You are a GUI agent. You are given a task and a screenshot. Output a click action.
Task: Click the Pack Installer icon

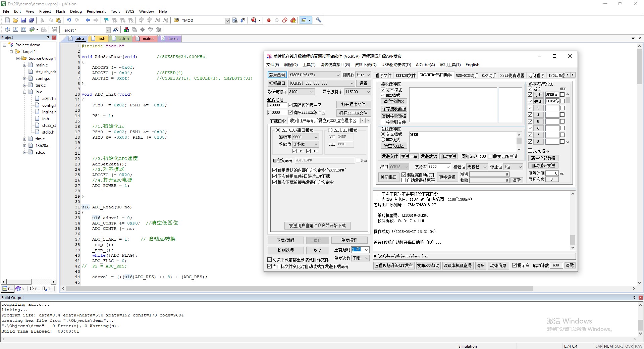point(159,30)
